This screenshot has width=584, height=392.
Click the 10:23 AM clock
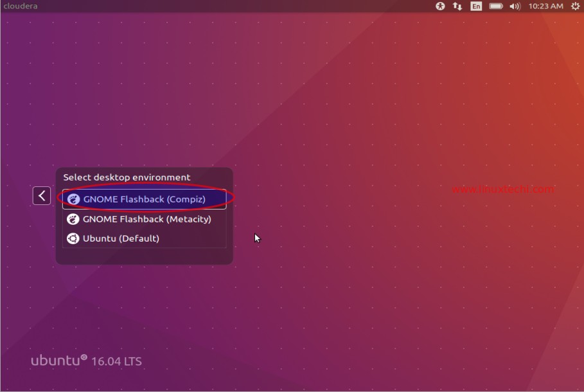tap(545, 6)
